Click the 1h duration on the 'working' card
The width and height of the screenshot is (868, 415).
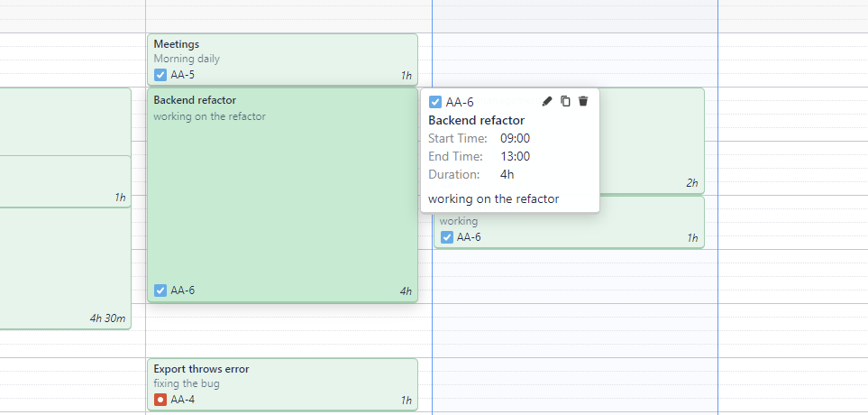[x=692, y=238]
